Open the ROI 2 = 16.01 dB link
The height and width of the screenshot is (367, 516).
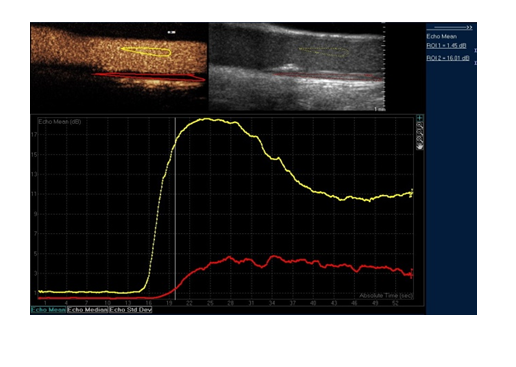pyautogui.click(x=448, y=58)
